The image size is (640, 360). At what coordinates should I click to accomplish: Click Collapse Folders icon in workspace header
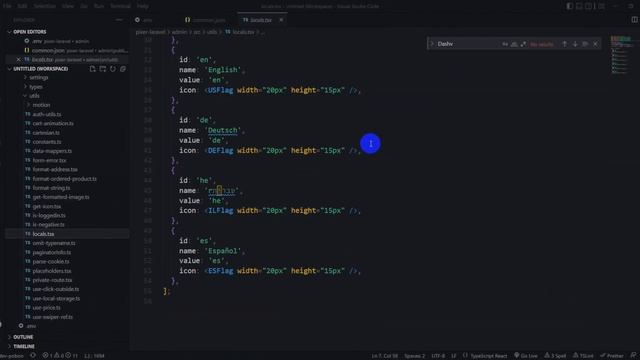click(x=123, y=69)
